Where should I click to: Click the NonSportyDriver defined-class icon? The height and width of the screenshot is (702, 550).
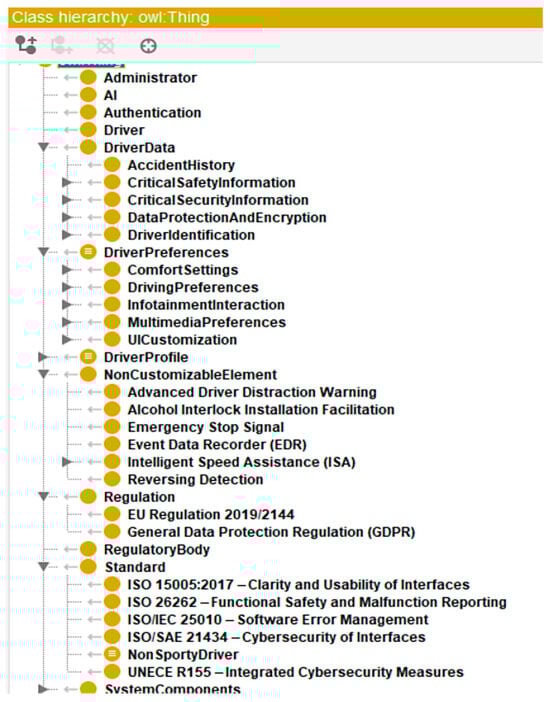pos(112,654)
